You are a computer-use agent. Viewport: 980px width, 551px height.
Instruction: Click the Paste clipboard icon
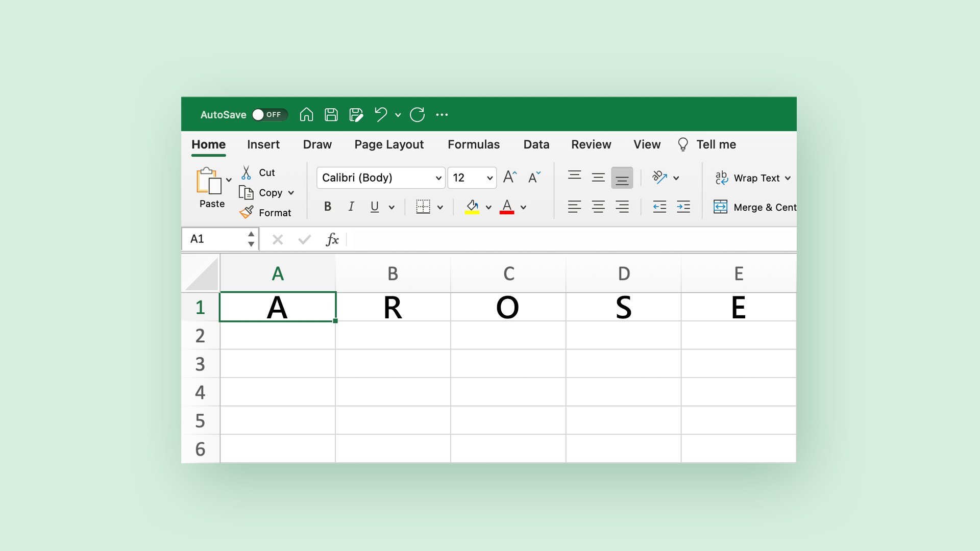click(x=209, y=181)
